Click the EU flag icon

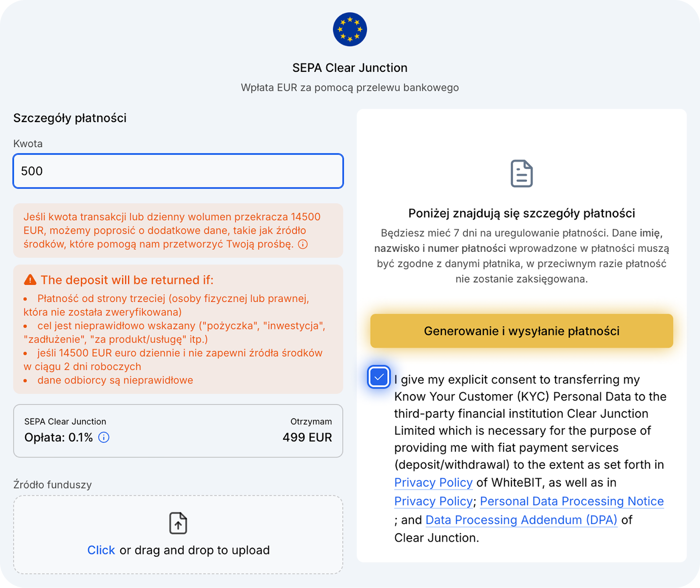point(350,29)
